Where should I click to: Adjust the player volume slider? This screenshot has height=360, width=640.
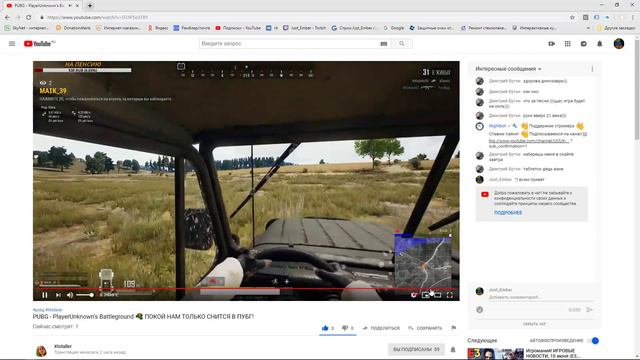coord(85,295)
